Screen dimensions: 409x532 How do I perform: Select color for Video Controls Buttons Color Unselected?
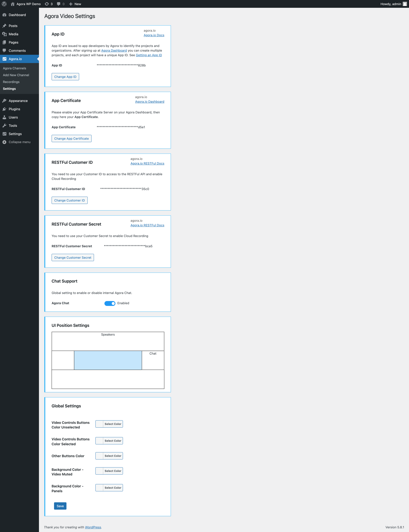tap(109, 424)
